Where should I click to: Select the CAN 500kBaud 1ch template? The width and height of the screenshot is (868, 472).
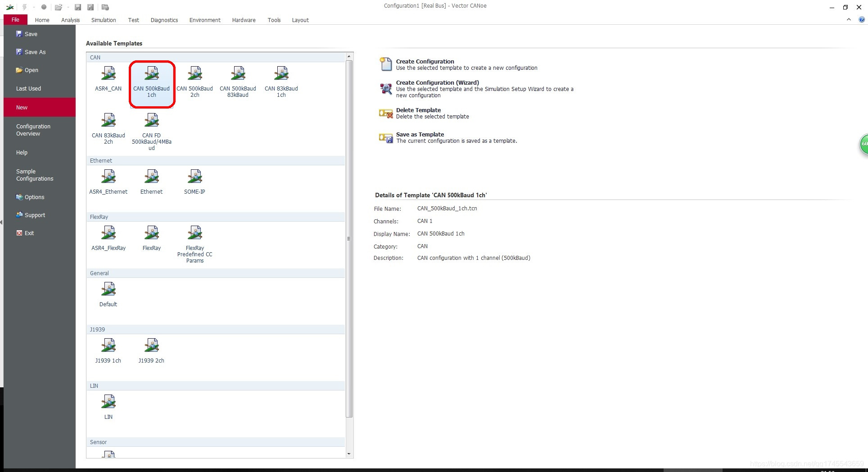click(152, 84)
